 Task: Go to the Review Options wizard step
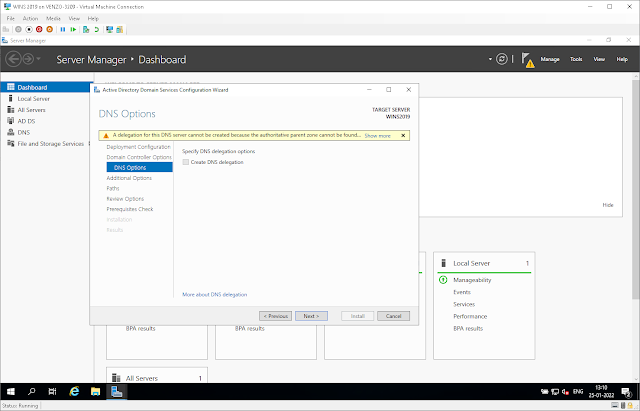[x=125, y=199]
